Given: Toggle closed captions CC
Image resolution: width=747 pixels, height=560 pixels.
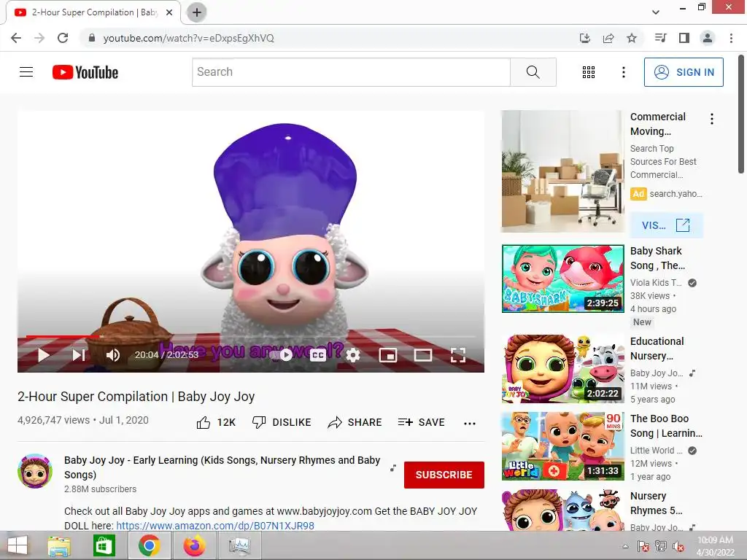Looking at the screenshot, I should coord(318,355).
